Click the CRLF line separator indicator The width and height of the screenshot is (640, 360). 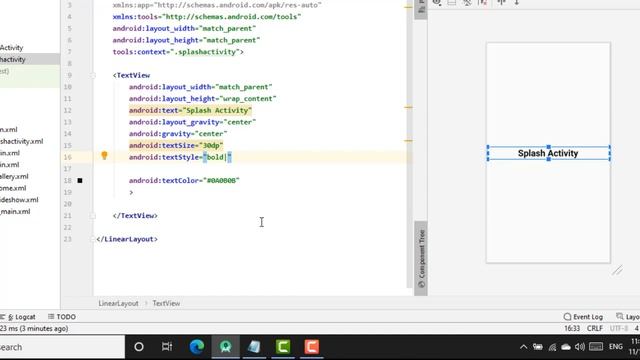coord(595,328)
